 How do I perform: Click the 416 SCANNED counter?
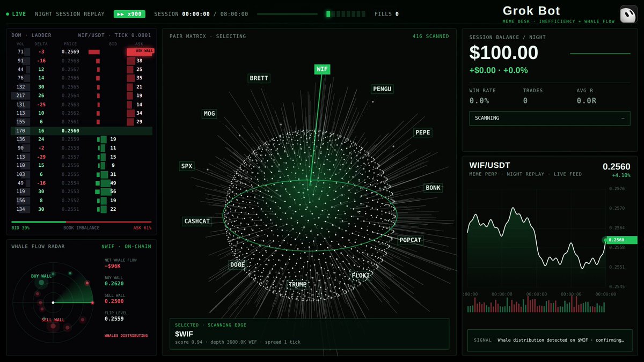pyautogui.click(x=430, y=36)
